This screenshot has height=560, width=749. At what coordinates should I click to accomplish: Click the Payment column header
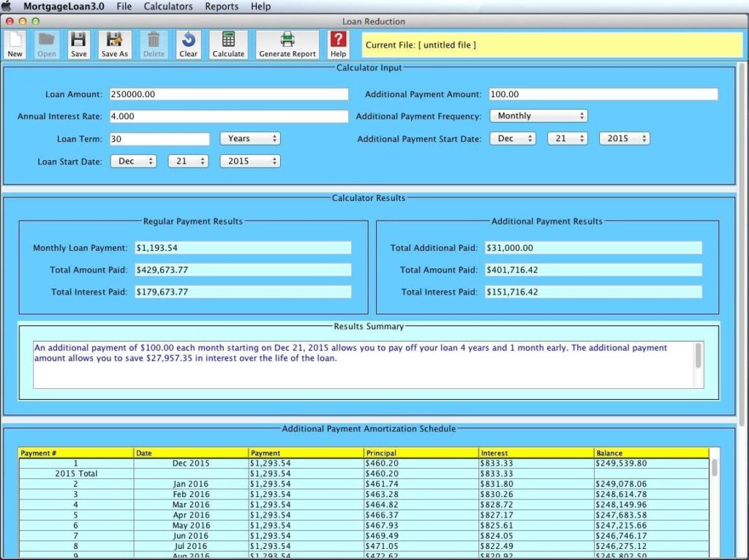pos(306,453)
